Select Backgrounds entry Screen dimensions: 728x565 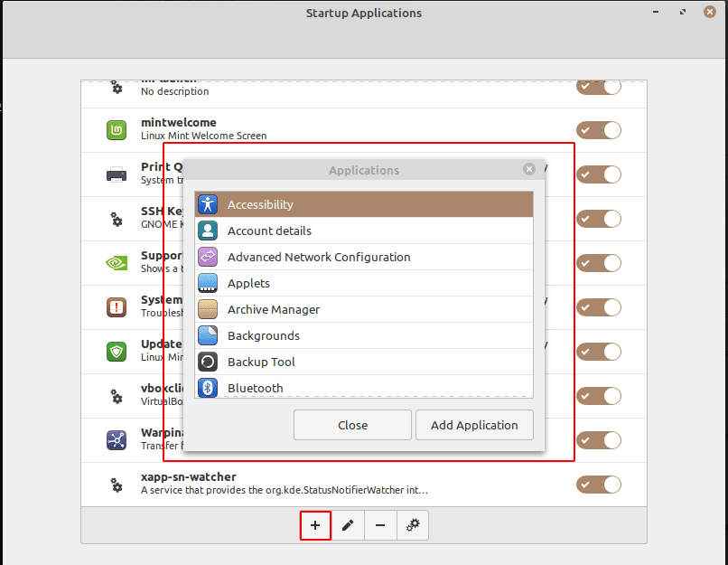click(x=364, y=335)
